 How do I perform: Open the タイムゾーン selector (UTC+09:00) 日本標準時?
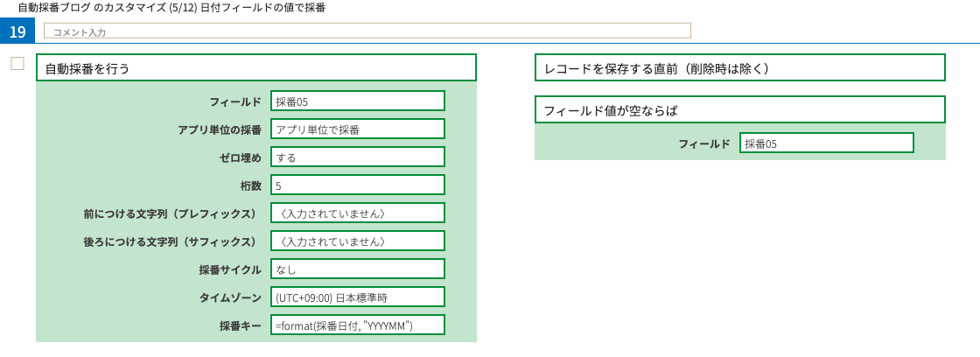click(357, 297)
